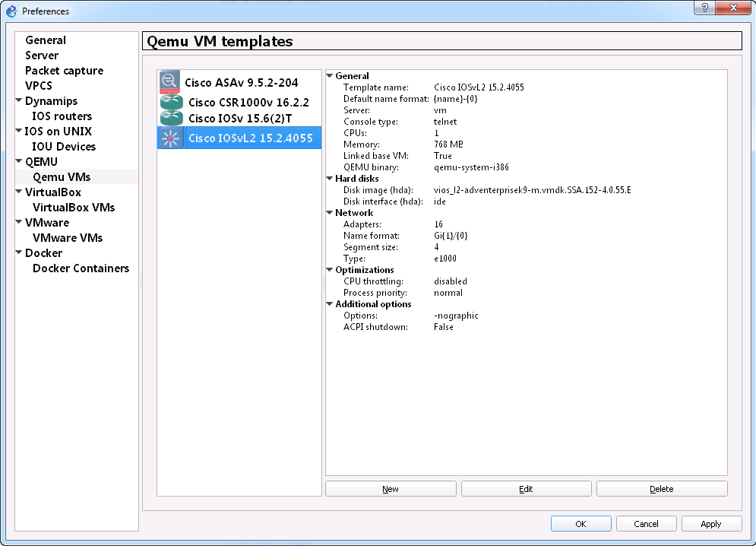
Task: Click the Apply button
Action: pos(711,523)
